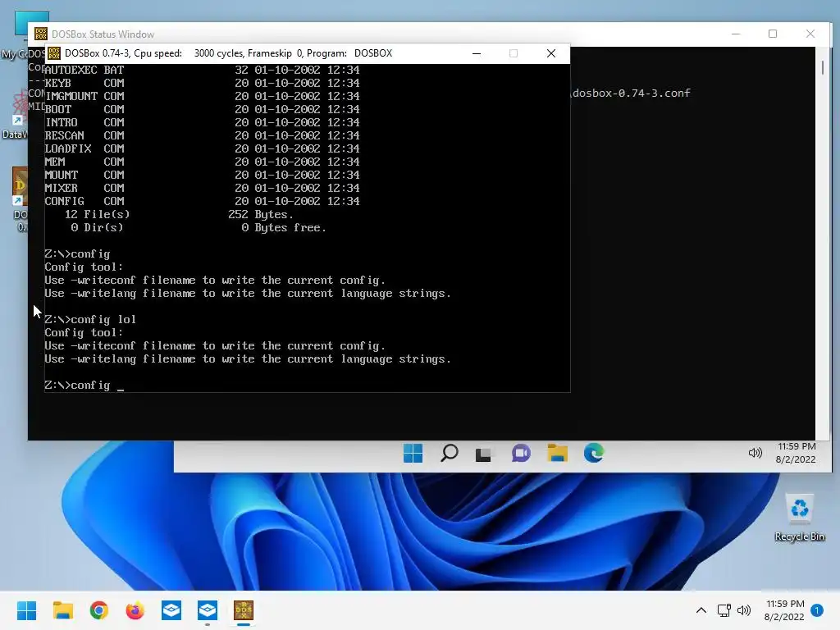The image size is (840, 630).
Task: Click the IMGMOUNT COM file row
Action: [202, 96]
